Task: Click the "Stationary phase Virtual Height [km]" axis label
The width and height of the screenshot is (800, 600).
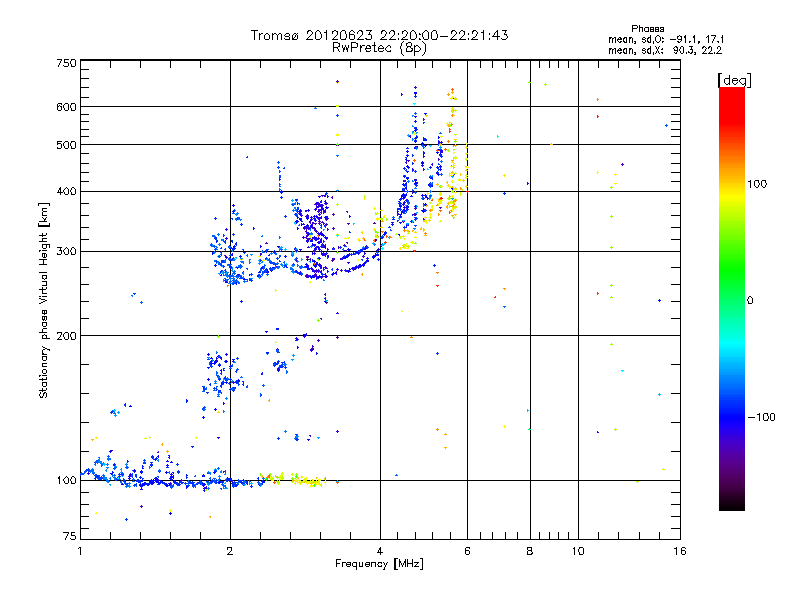Action: coord(44,301)
